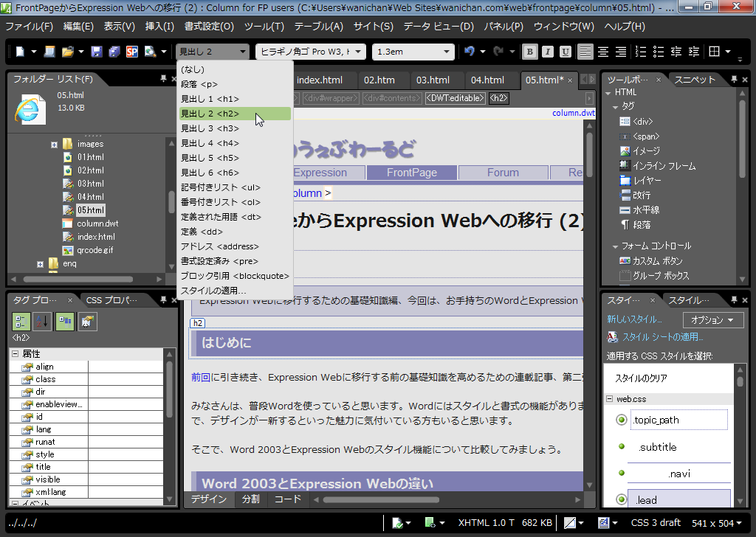Open the style dropdown showing 見出し 2
The height and width of the screenshot is (537, 756).
213,52
